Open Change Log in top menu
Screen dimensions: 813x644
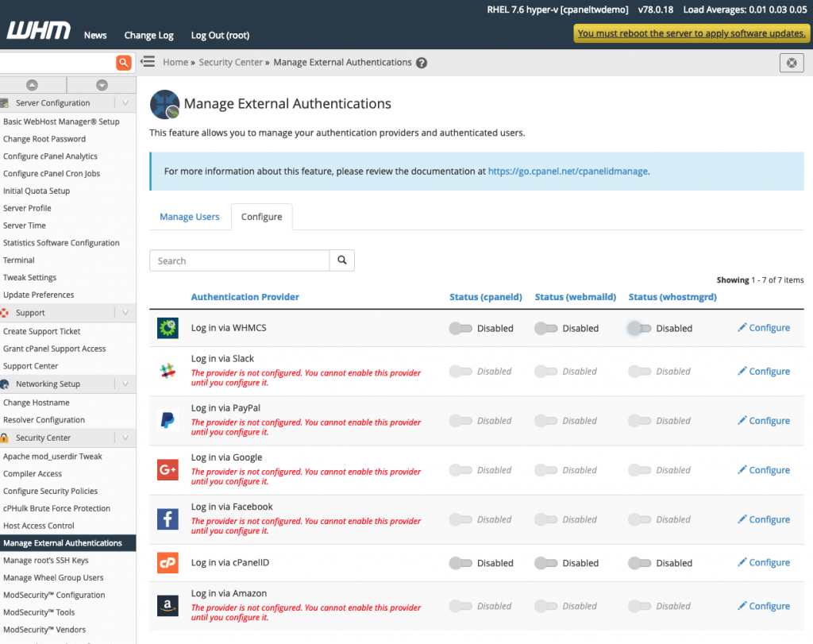[x=148, y=35]
